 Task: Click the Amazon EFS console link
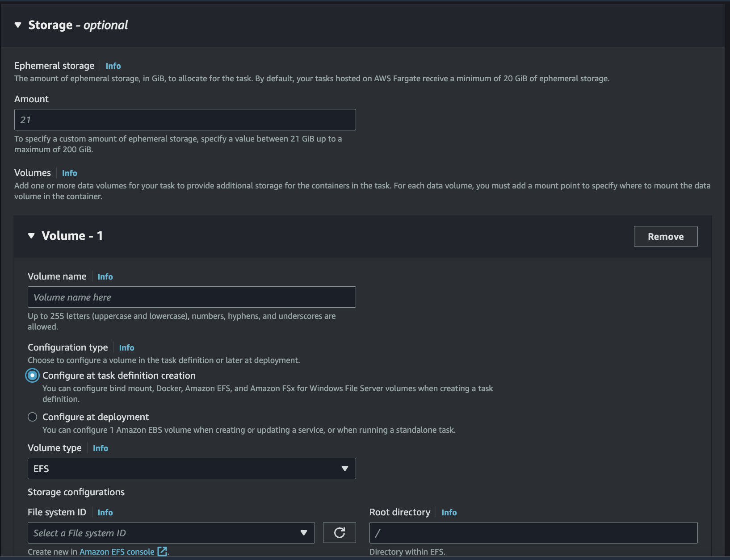[x=117, y=552]
